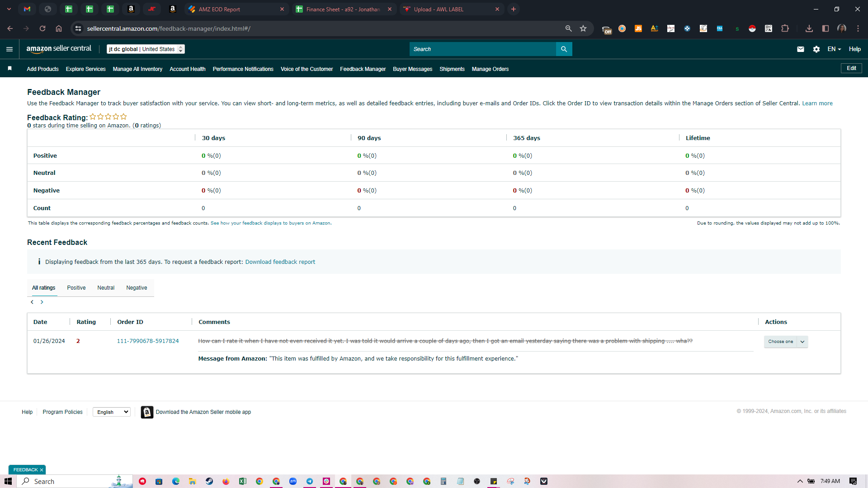Open the feedback display to buyers link
The width and height of the screenshot is (868, 488).
(x=270, y=223)
